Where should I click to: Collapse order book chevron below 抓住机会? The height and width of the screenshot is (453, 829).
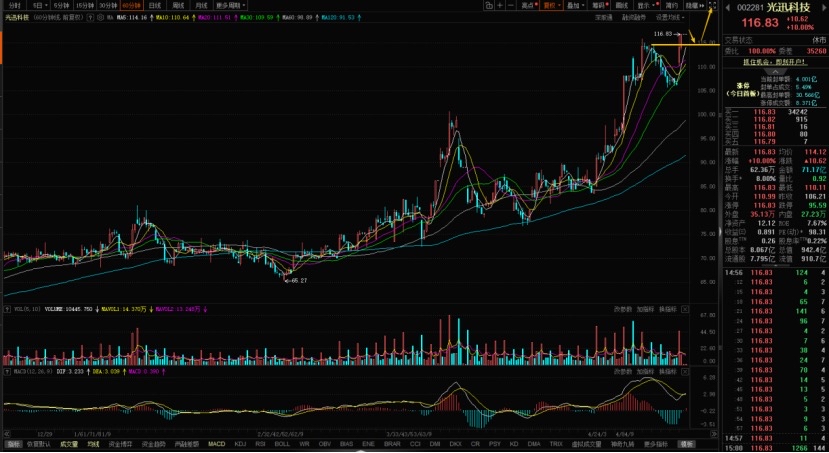coord(775,71)
